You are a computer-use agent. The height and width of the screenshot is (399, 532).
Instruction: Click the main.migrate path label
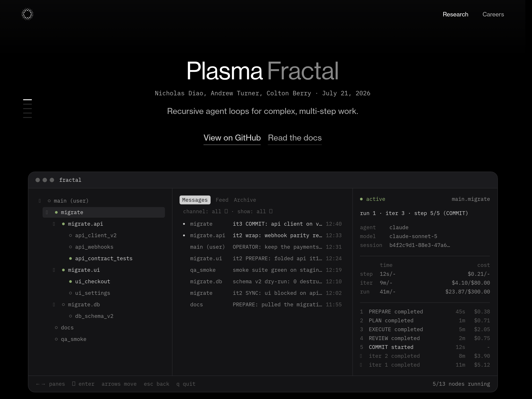tap(471, 199)
